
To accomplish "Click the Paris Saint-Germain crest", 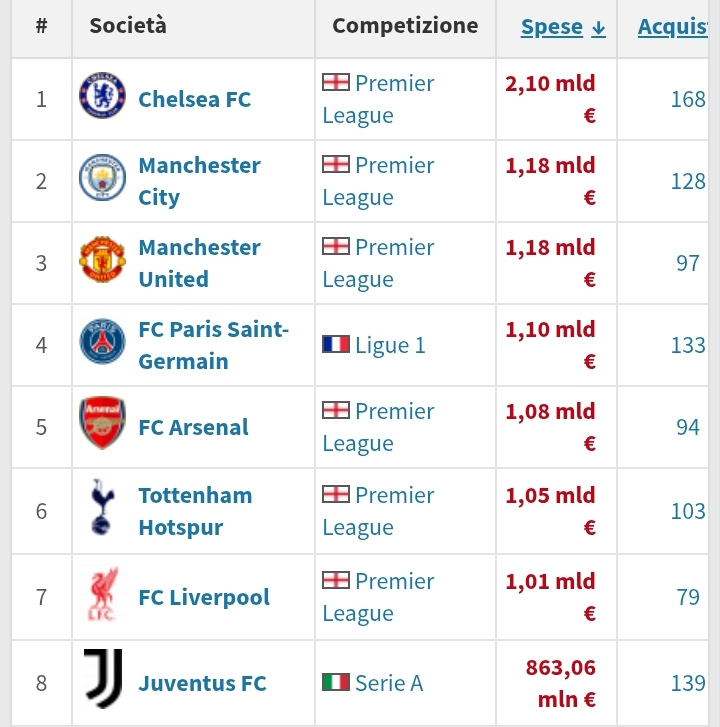I will (103, 344).
